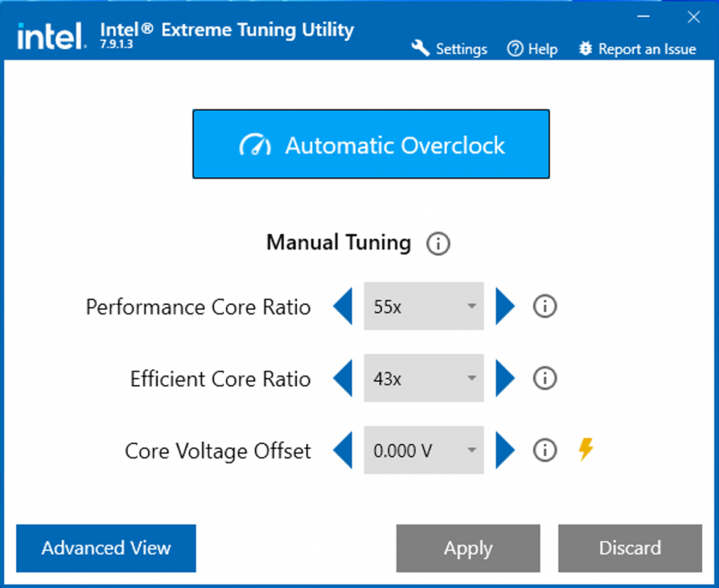Raise Core Voltage Offset with right arrow
This screenshot has width=719, height=588.
(505, 450)
